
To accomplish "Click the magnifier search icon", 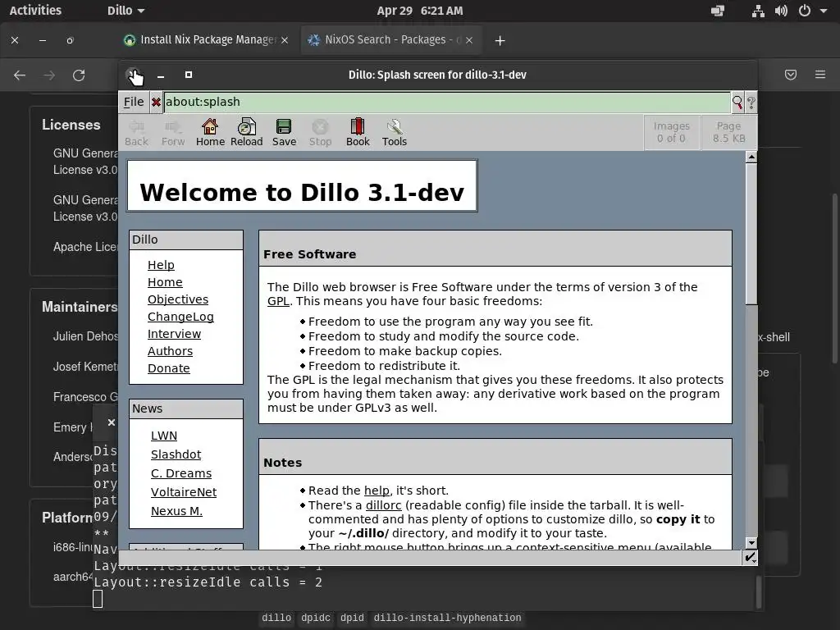I will click(x=737, y=103).
